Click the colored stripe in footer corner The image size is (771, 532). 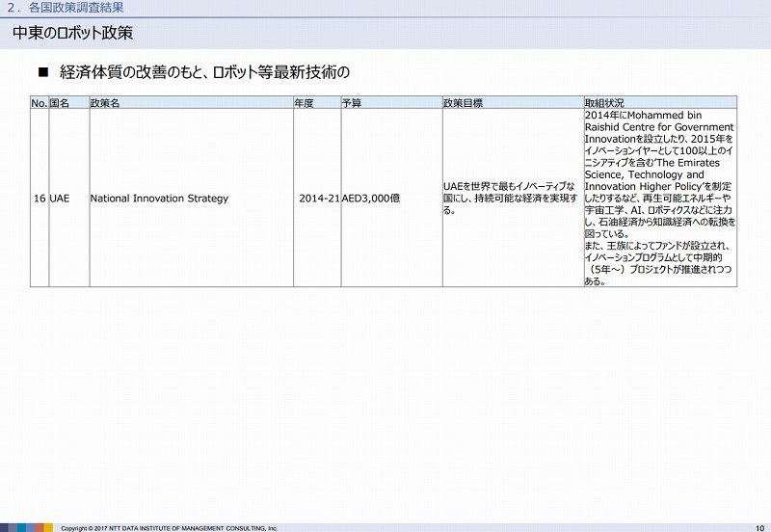[26, 527]
